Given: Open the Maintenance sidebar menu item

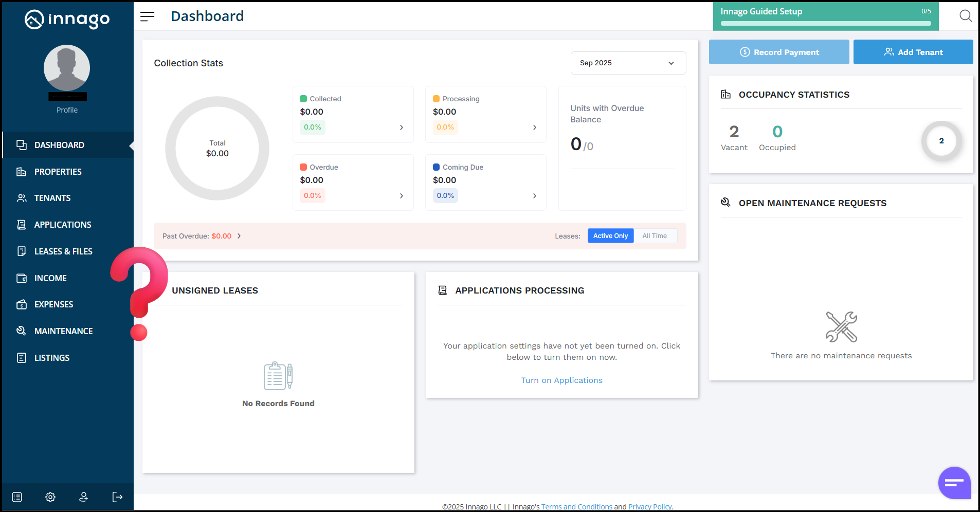Looking at the screenshot, I should [x=63, y=331].
